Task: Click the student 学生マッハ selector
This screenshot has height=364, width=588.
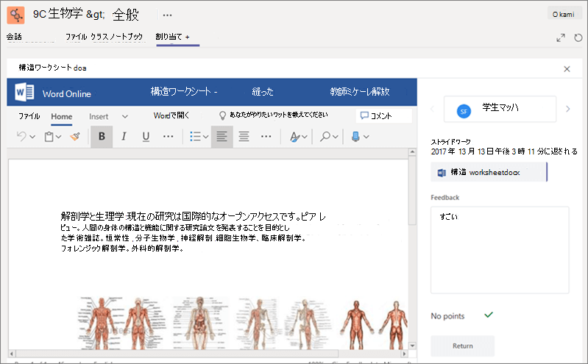Action: click(500, 109)
